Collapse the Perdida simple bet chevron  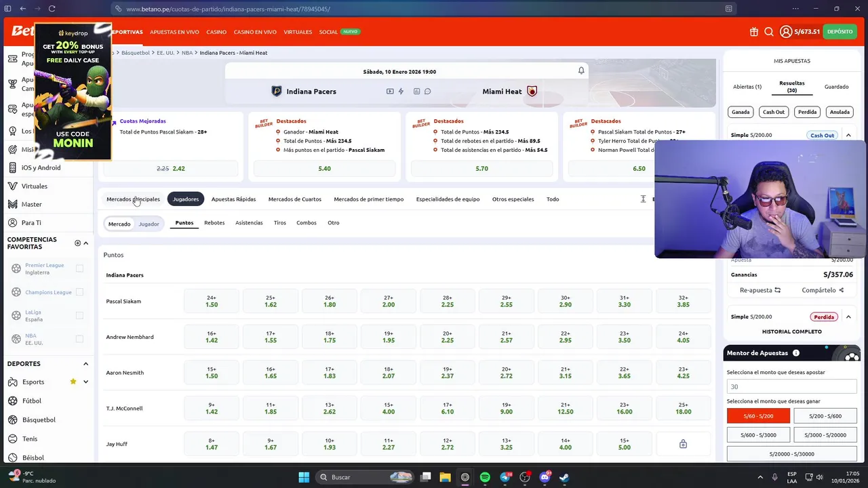848,317
